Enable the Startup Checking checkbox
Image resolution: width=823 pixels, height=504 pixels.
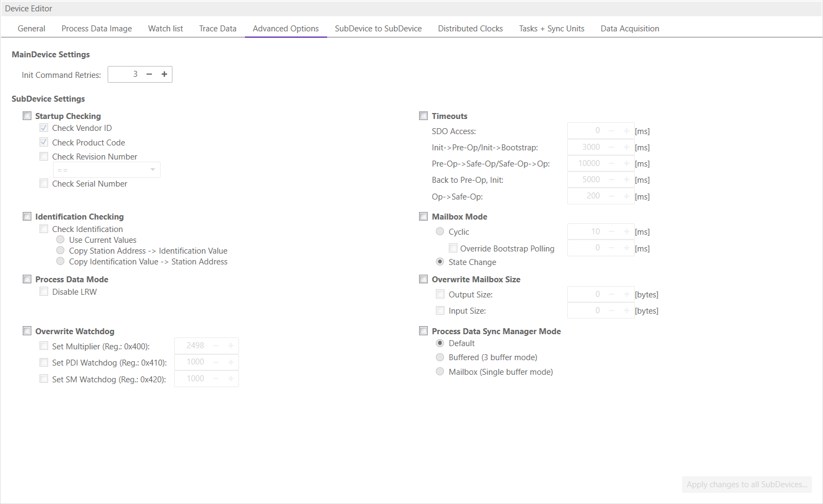click(27, 116)
